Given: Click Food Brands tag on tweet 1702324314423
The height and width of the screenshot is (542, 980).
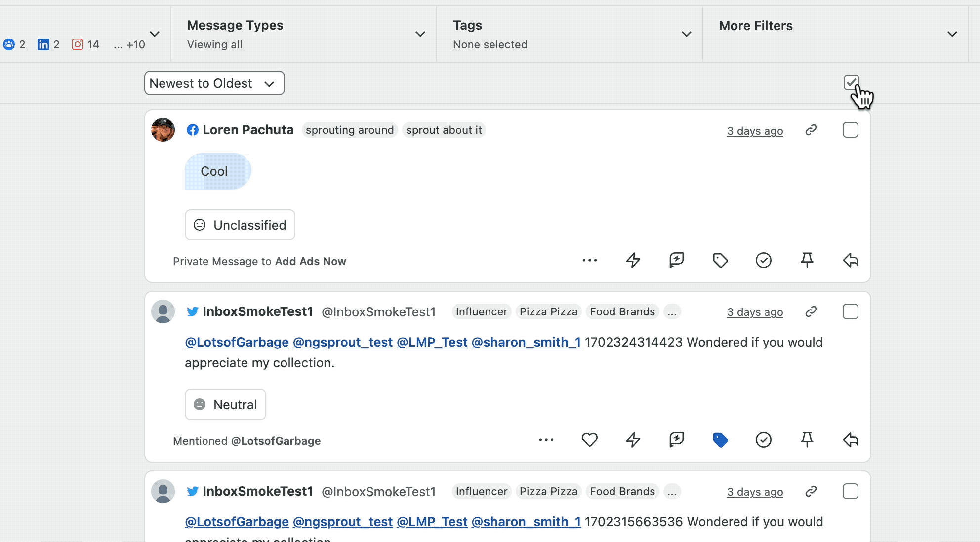Looking at the screenshot, I should tap(622, 311).
